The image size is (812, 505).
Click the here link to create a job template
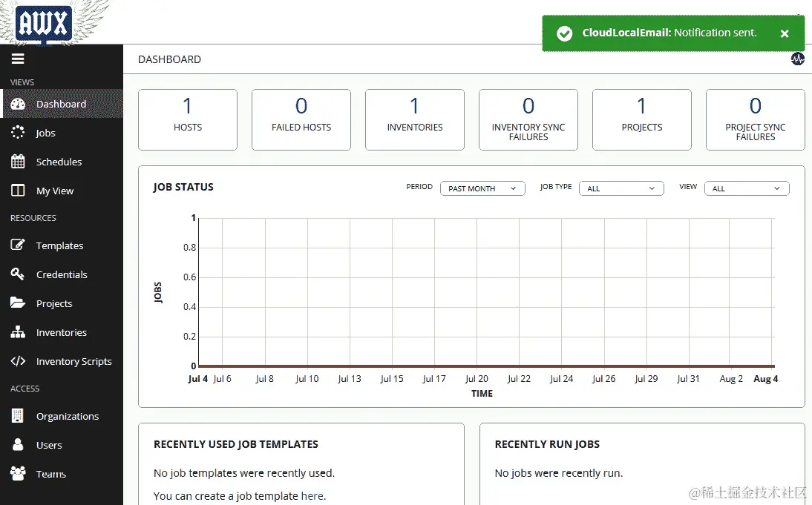point(312,495)
